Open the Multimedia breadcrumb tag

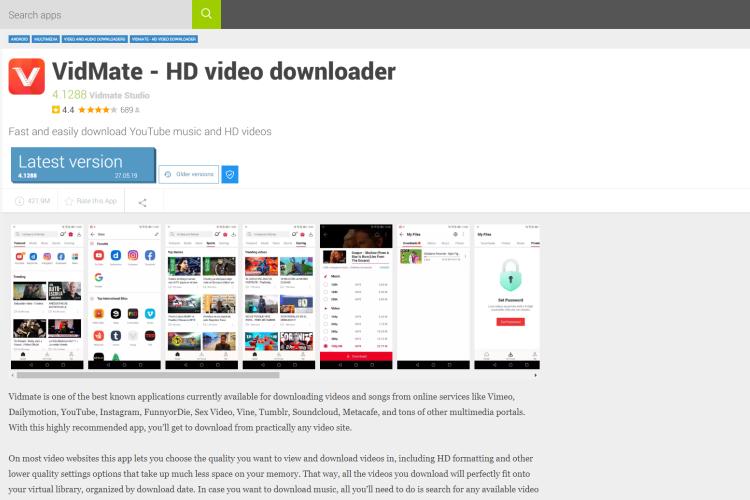click(46, 39)
